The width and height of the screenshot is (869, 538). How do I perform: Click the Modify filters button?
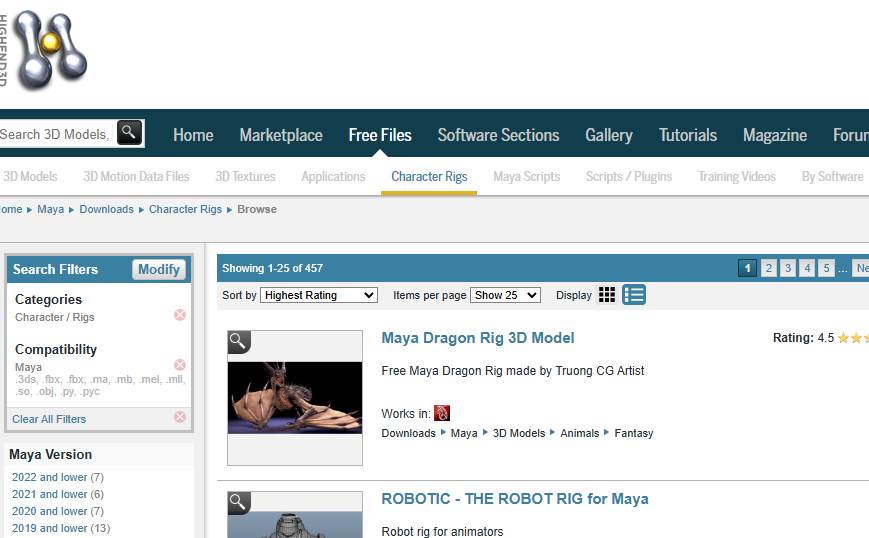click(159, 270)
